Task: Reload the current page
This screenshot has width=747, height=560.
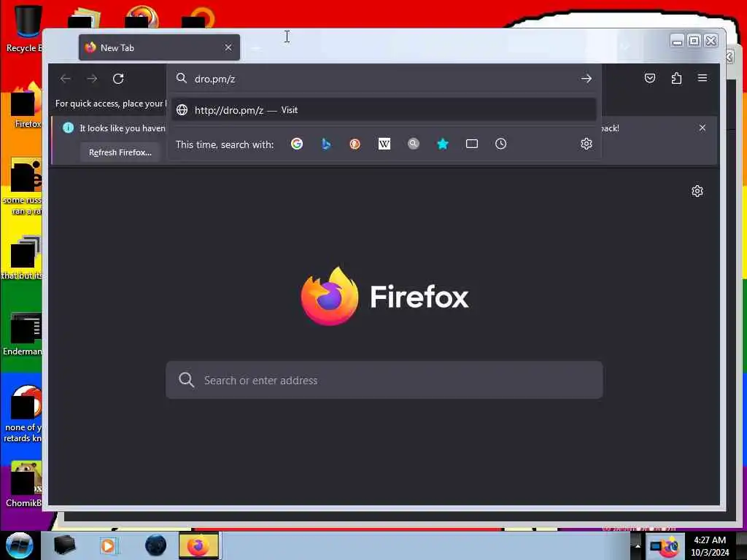Action: [x=118, y=79]
